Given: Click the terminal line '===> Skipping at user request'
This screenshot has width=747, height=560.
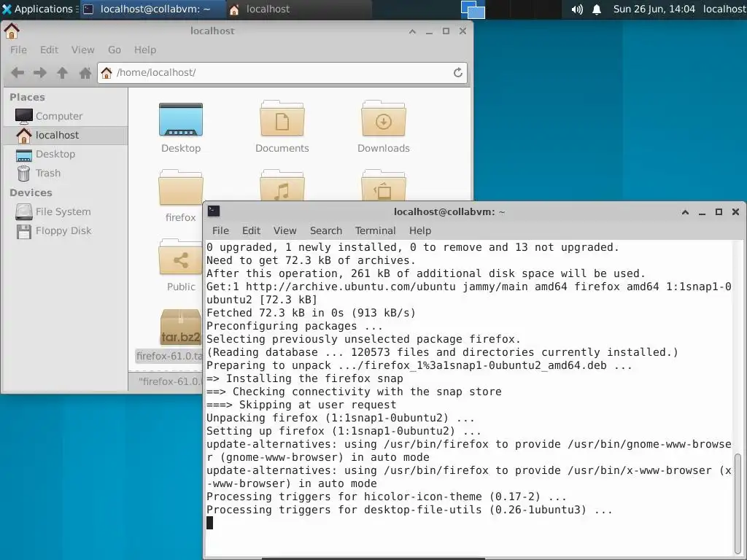Looking at the screenshot, I should tap(301, 405).
